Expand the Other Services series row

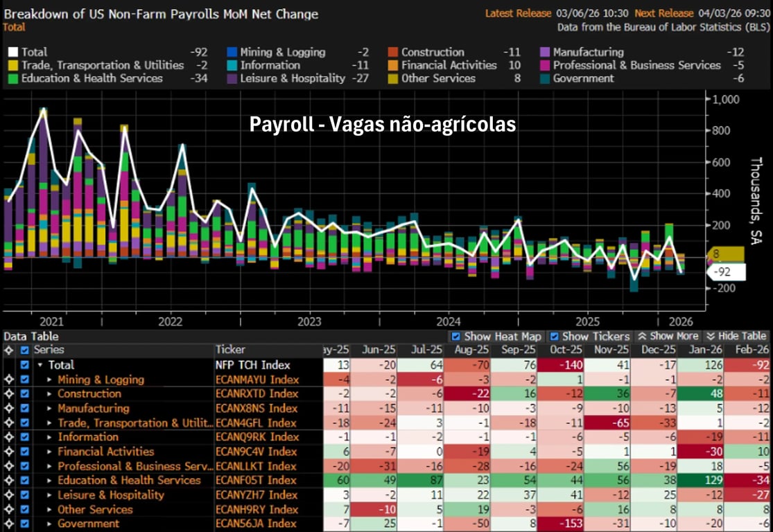[x=50, y=510]
